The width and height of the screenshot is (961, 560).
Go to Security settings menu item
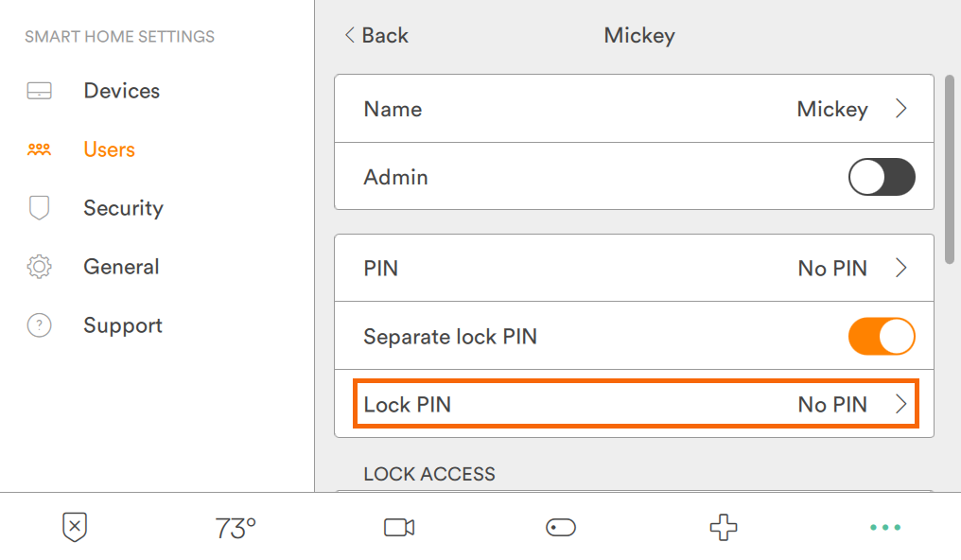123,208
